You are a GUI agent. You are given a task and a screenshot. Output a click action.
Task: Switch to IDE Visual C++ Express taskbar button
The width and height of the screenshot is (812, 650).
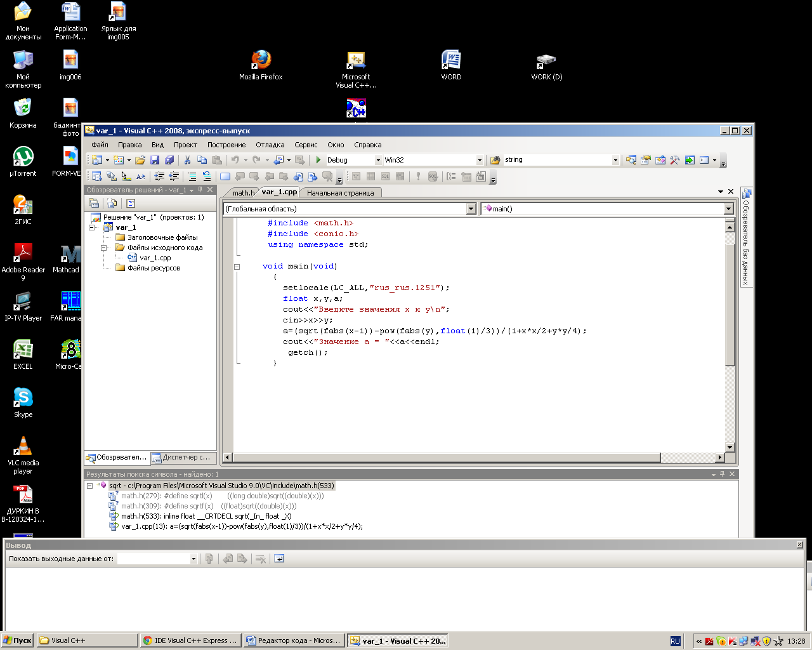[x=191, y=640]
